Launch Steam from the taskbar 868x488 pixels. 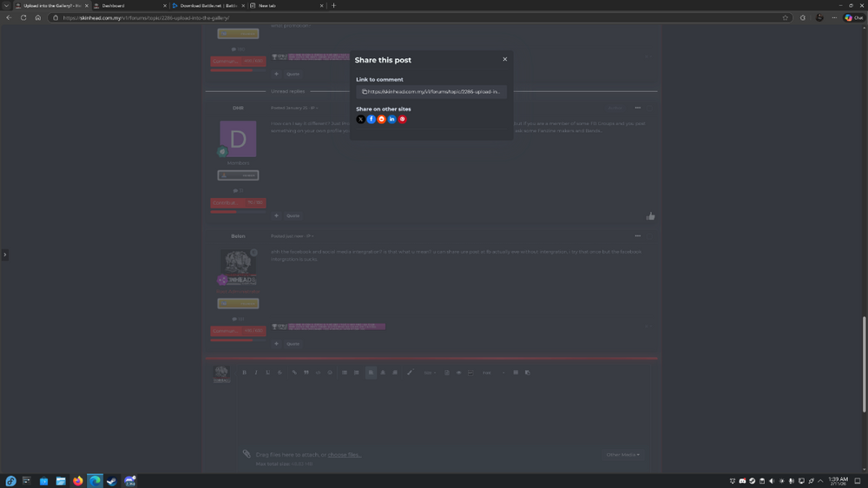pos(112,481)
